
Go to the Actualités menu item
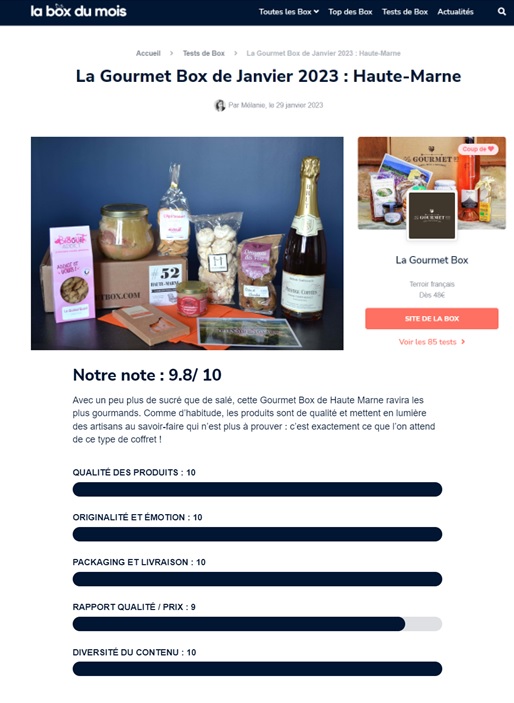pos(455,12)
